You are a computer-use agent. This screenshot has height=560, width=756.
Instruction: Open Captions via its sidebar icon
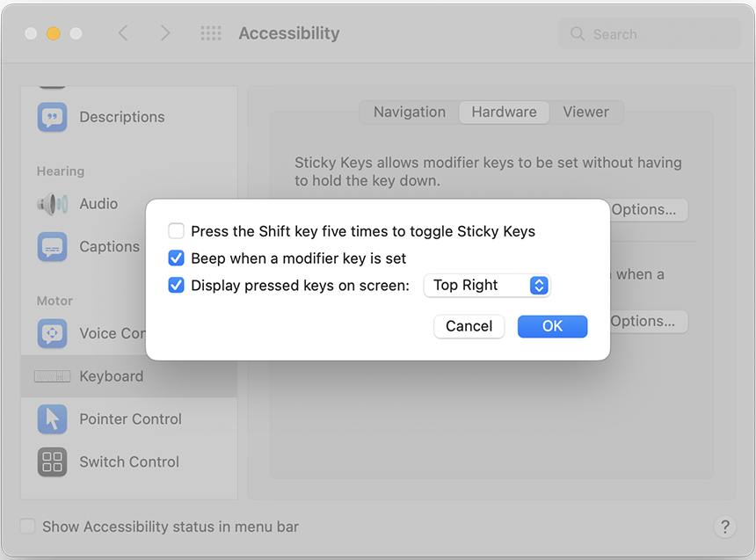pos(52,247)
